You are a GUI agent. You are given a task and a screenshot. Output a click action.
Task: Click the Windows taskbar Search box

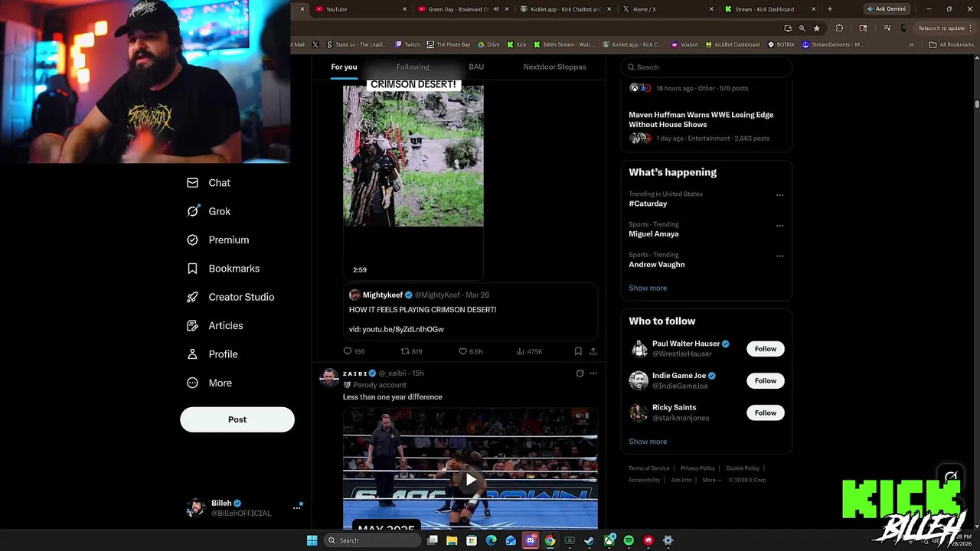372,540
